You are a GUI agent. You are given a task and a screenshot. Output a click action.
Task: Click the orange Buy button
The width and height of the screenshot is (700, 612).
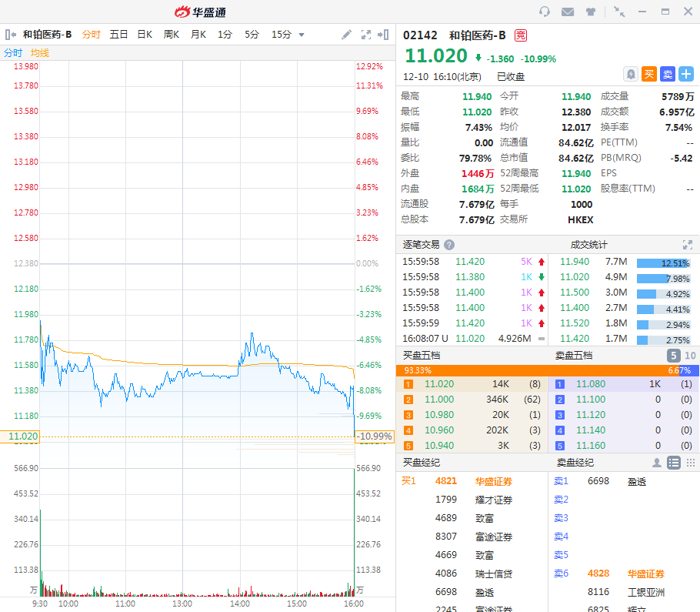(x=649, y=74)
